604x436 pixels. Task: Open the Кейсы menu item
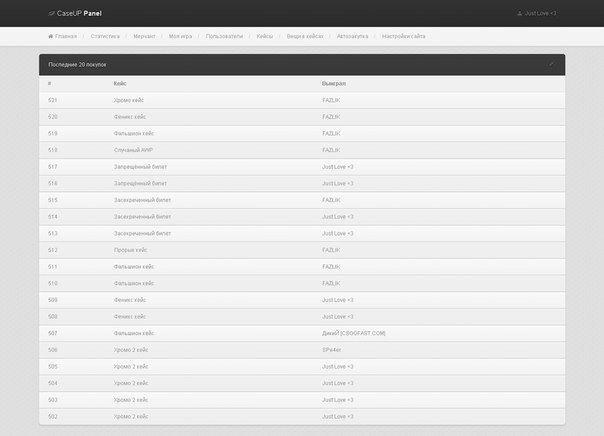265,36
